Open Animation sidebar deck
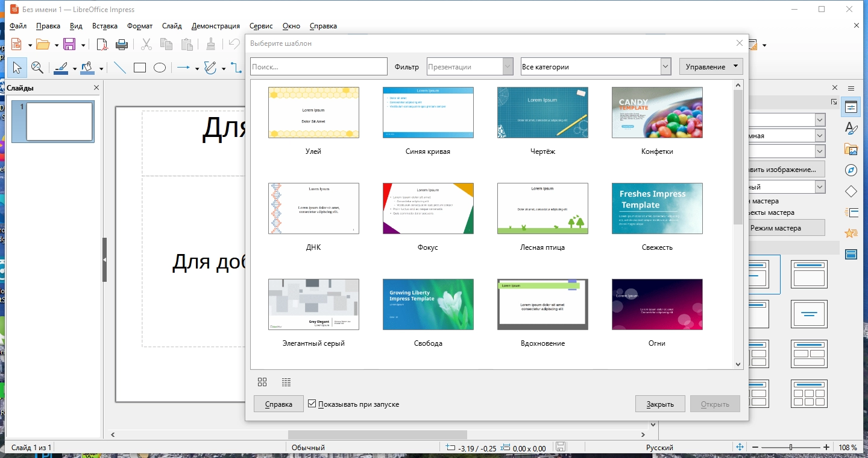Screen dimensions: 868x458 pos(851,233)
